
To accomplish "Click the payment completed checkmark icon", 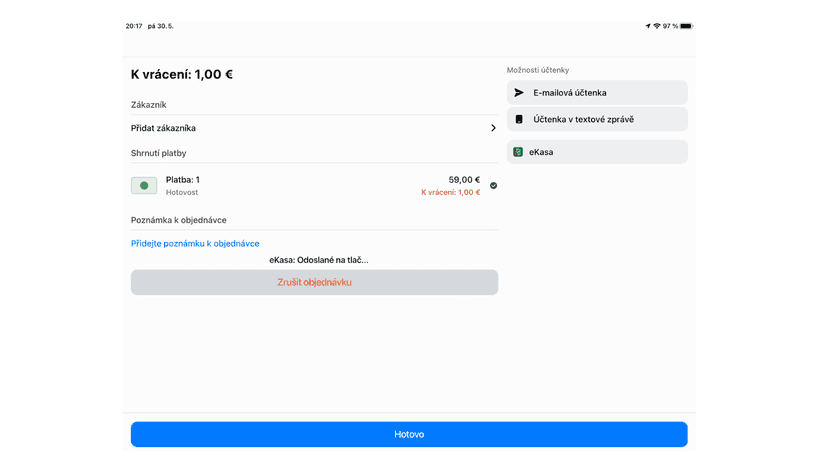I will pos(493,185).
